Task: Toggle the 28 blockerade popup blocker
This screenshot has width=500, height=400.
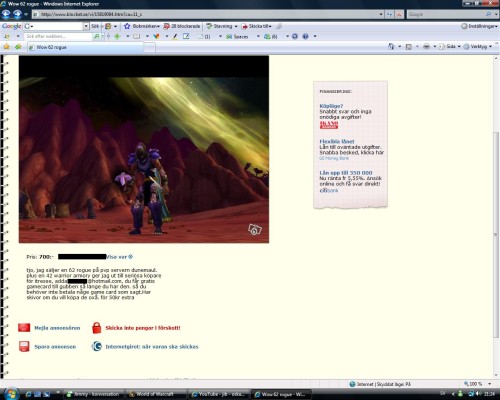Action: click(182, 26)
